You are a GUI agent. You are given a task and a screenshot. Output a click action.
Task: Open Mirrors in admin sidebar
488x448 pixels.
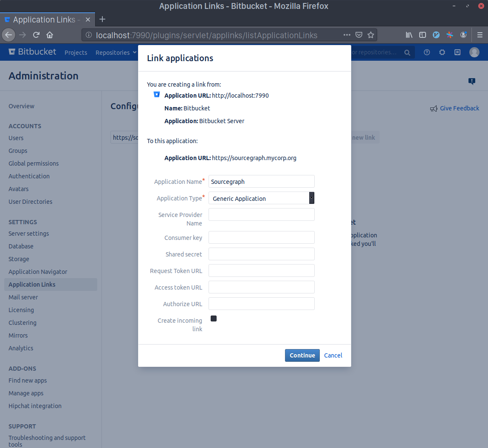point(18,335)
